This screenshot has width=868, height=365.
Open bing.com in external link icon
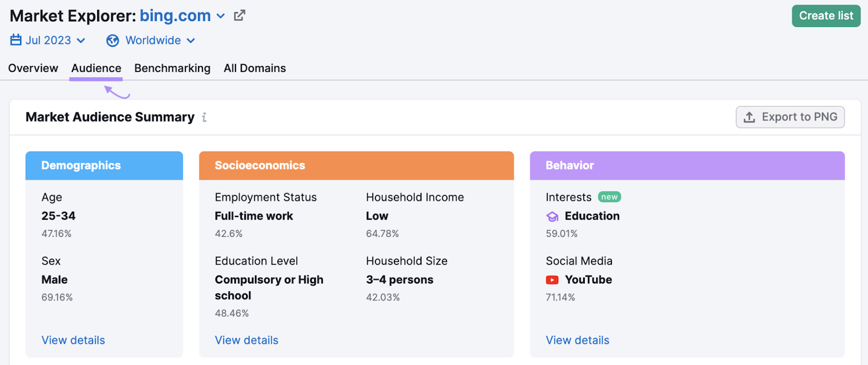point(239,16)
